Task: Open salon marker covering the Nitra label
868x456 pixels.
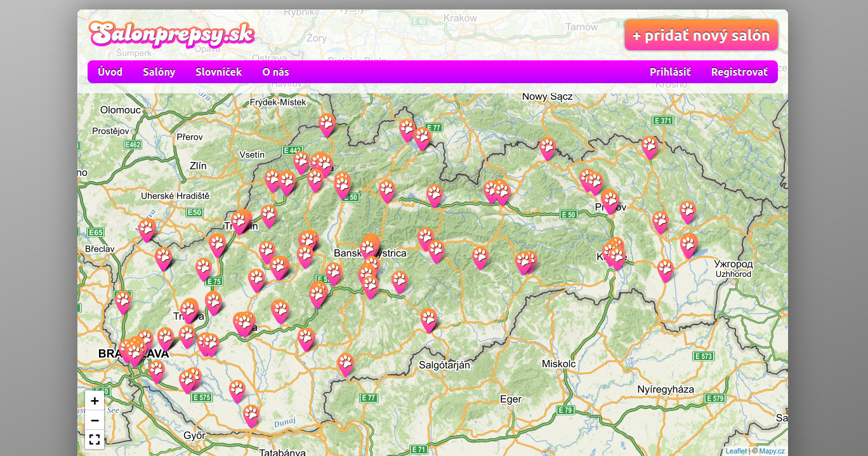Action: [x=244, y=324]
